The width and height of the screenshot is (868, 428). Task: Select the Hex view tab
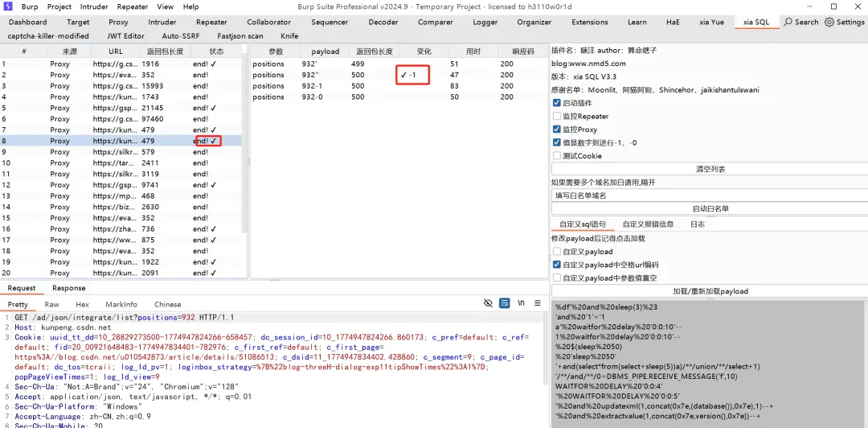coord(82,304)
